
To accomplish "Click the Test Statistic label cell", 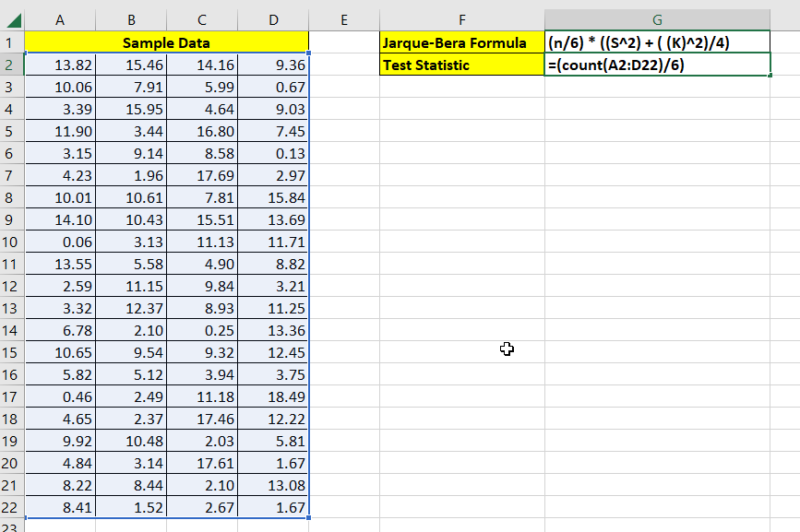I will pyautogui.click(x=462, y=64).
